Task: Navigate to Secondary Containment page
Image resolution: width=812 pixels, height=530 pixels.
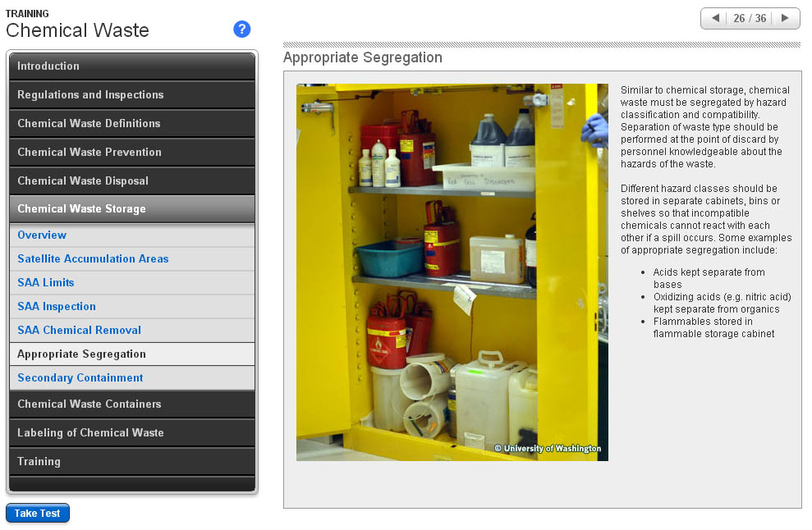Action: [x=80, y=378]
